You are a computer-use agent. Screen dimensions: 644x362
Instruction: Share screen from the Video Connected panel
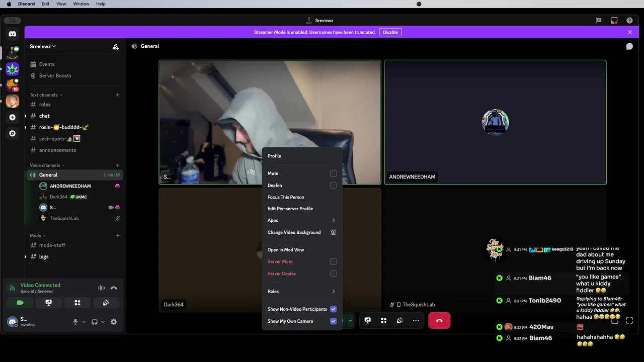pyautogui.click(x=49, y=303)
